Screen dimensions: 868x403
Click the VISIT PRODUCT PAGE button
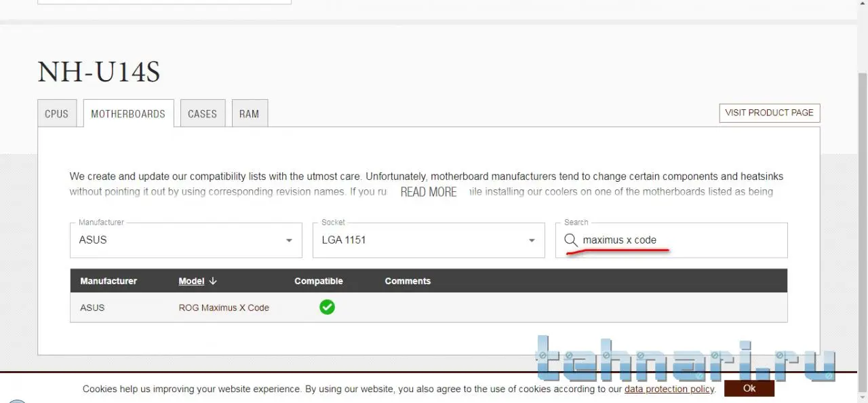[x=770, y=113]
